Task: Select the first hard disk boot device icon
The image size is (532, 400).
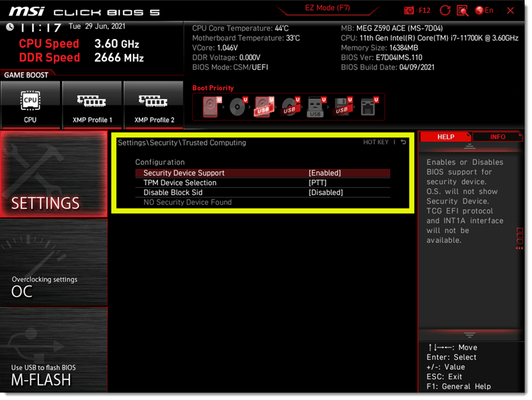Action: click(212, 107)
